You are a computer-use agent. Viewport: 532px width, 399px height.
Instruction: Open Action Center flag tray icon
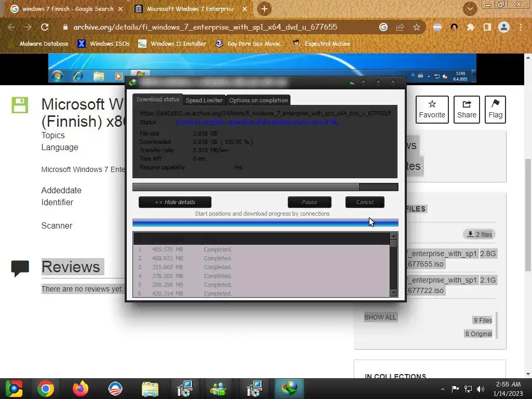[455, 389]
